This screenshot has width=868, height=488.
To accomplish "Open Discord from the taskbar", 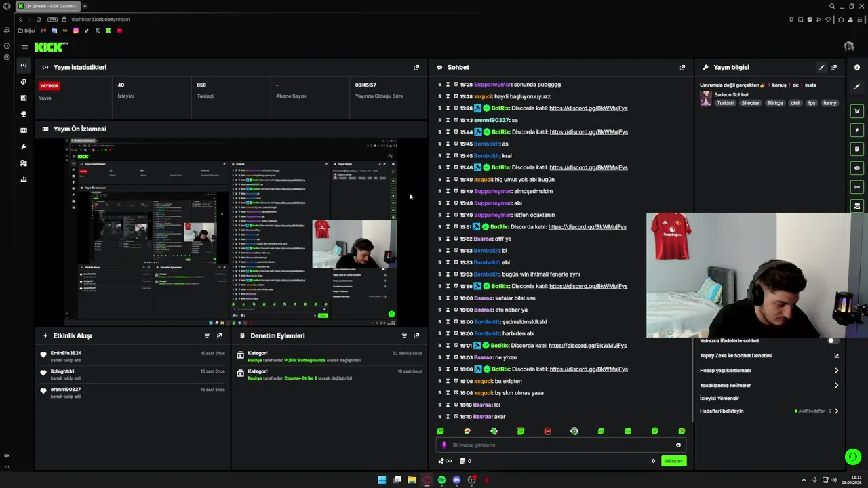I will click(456, 480).
